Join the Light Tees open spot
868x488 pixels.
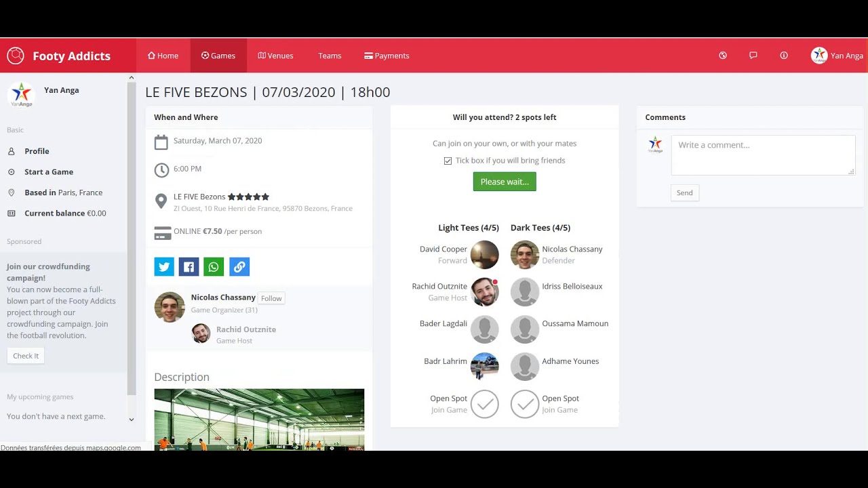[484, 404]
